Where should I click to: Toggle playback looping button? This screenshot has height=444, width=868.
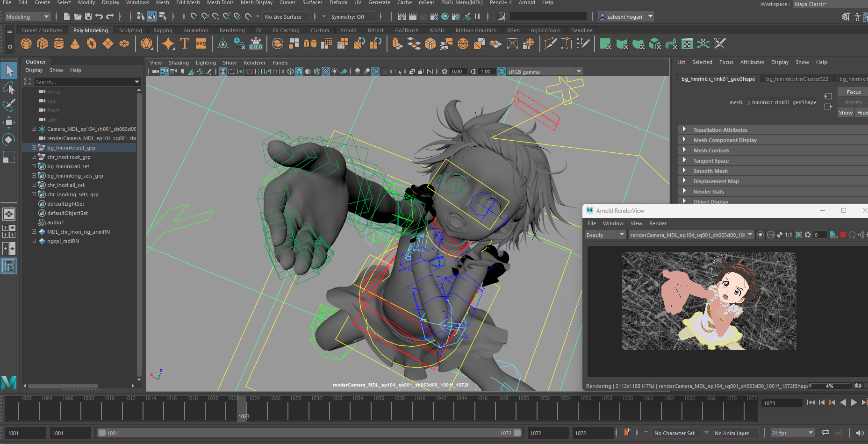pyautogui.click(x=825, y=433)
